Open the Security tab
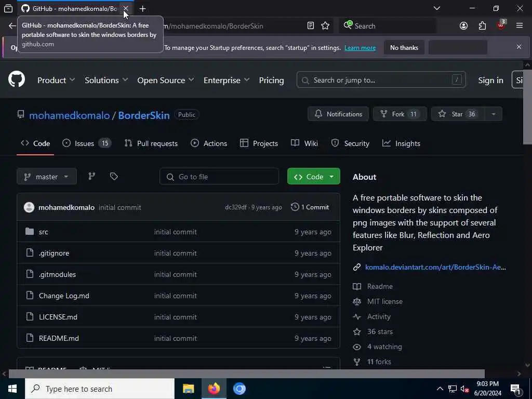 pos(350,143)
